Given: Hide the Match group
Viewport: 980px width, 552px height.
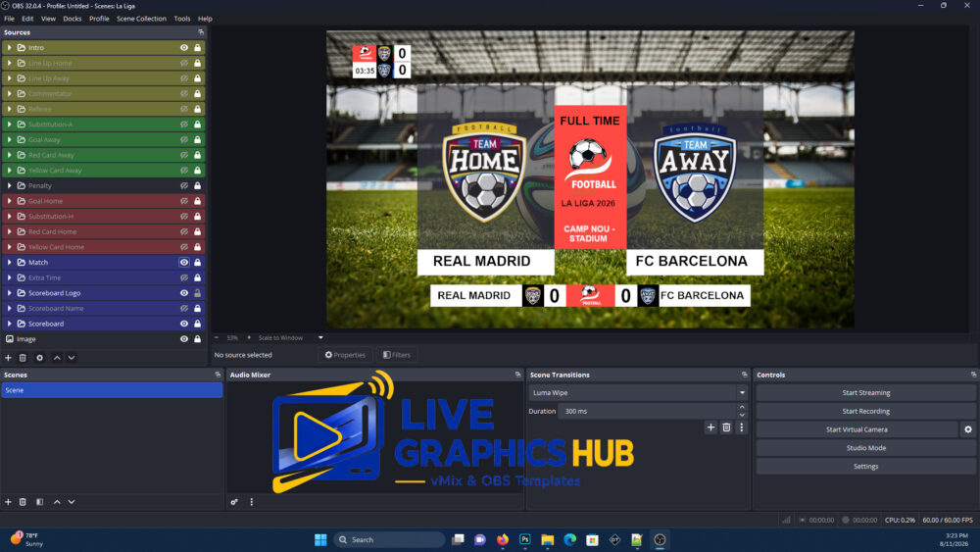Looking at the screenshot, I should 184,262.
